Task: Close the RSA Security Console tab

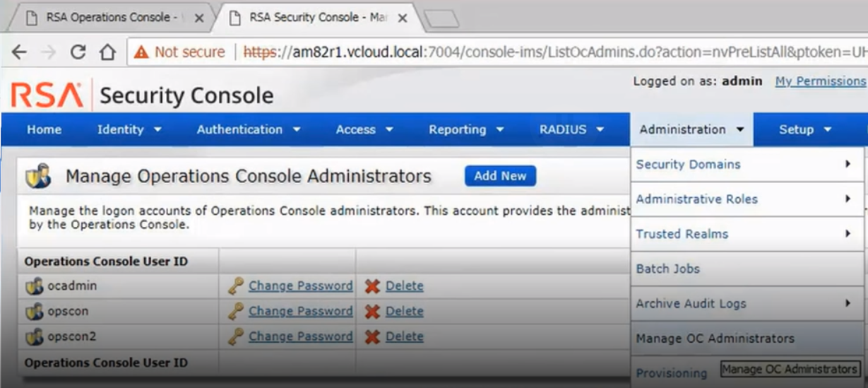Action: (403, 18)
